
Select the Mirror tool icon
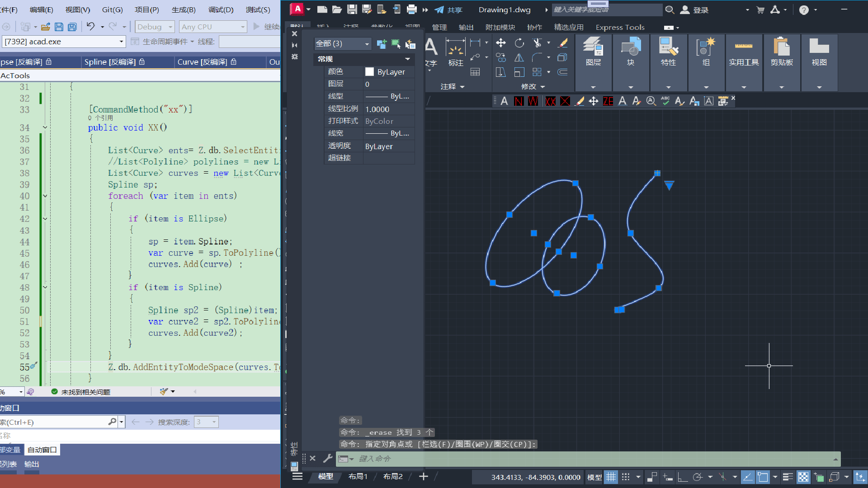(519, 58)
